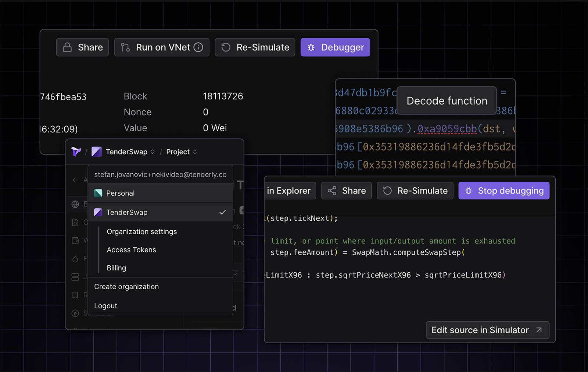Select Access Tokens in the menu
Viewport: 588px width, 372px height.
click(x=131, y=249)
